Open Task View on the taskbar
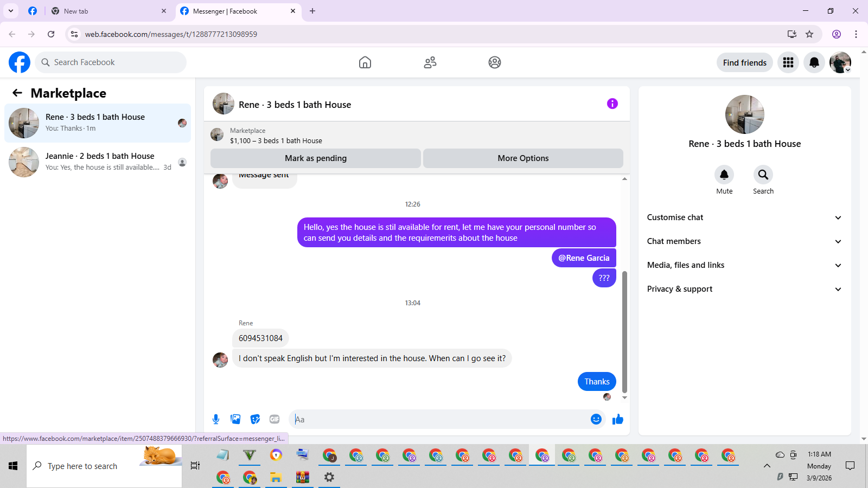The width and height of the screenshot is (868, 488). tap(195, 466)
